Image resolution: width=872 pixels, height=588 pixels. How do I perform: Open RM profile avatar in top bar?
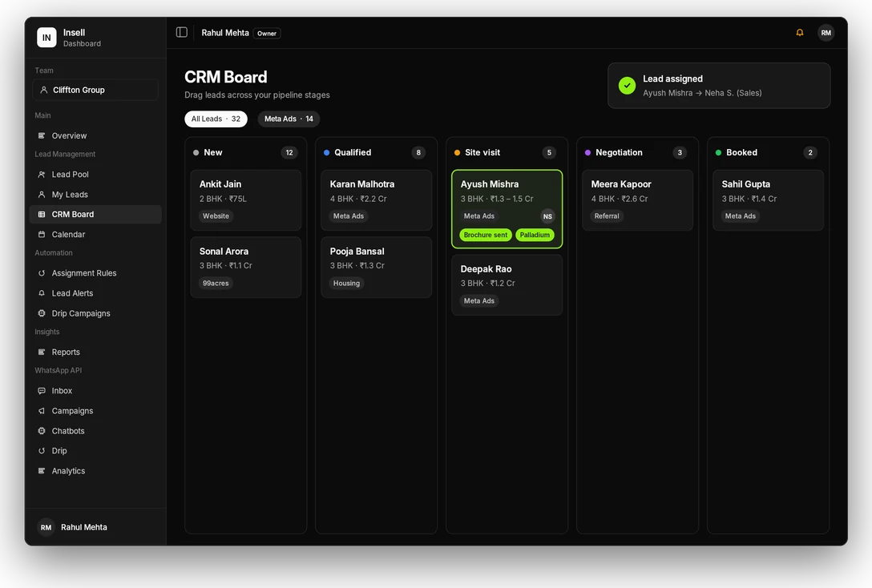pyautogui.click(x=826, y=33)
